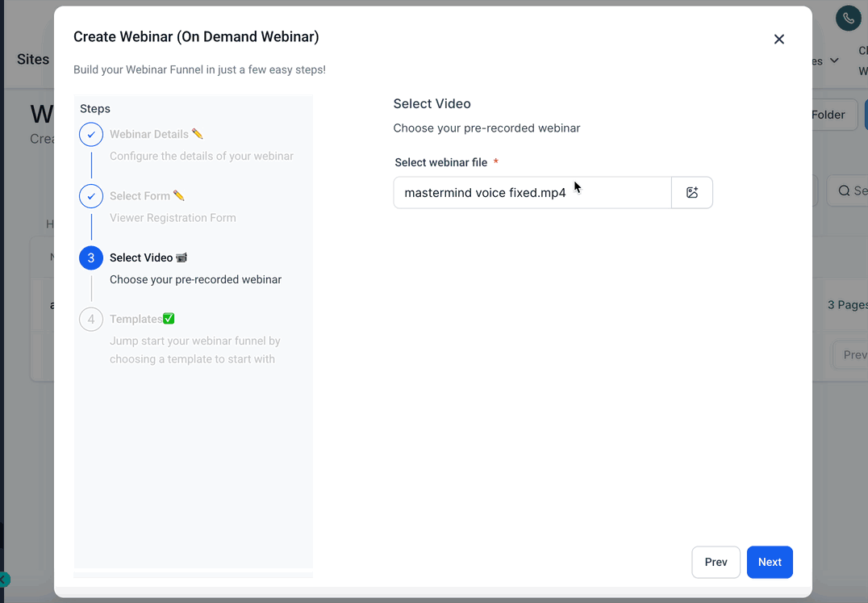Image resolution: width=868 pixels, height=603 pixels.
Task: Click the step 3 number circle
Action: point(91,258)
